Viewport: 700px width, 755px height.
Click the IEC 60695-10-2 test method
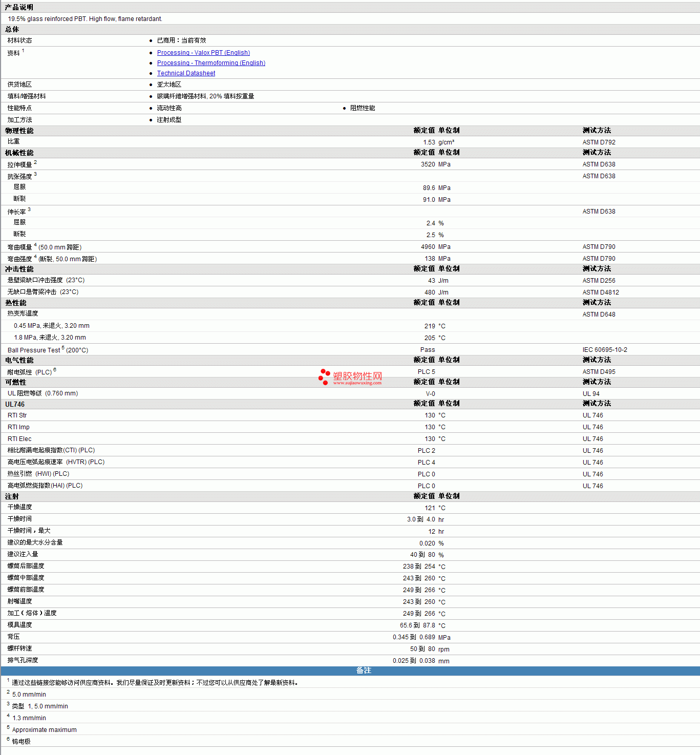(x=605, y=350)
